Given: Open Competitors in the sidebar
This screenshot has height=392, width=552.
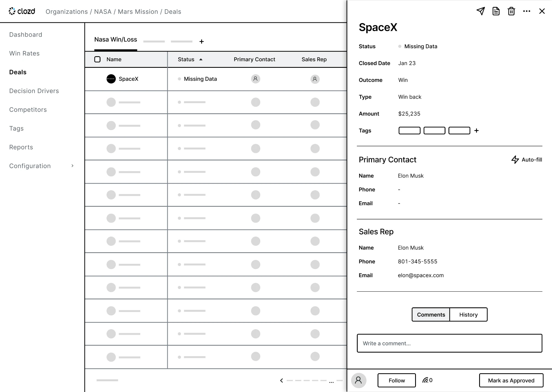Looking at the screenshot, I should (28, 110).
